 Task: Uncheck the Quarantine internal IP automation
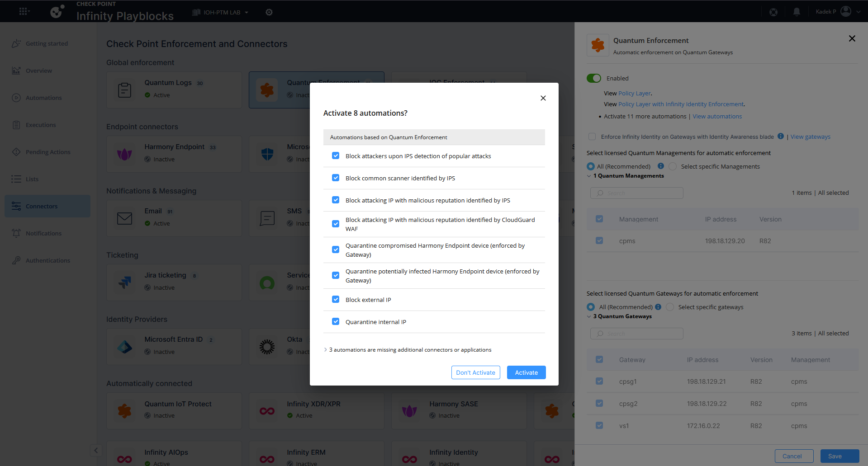[x=336, y=322]
